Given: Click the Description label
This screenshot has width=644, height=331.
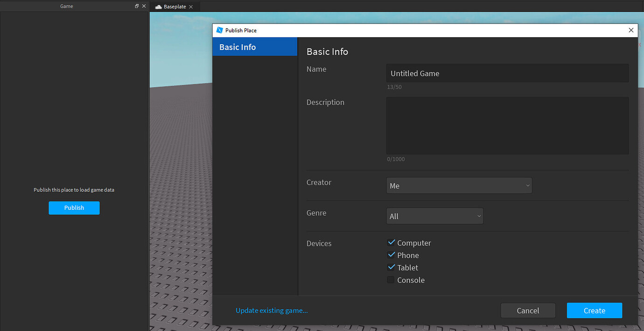Looking at the screenshot, I should 325,103.
